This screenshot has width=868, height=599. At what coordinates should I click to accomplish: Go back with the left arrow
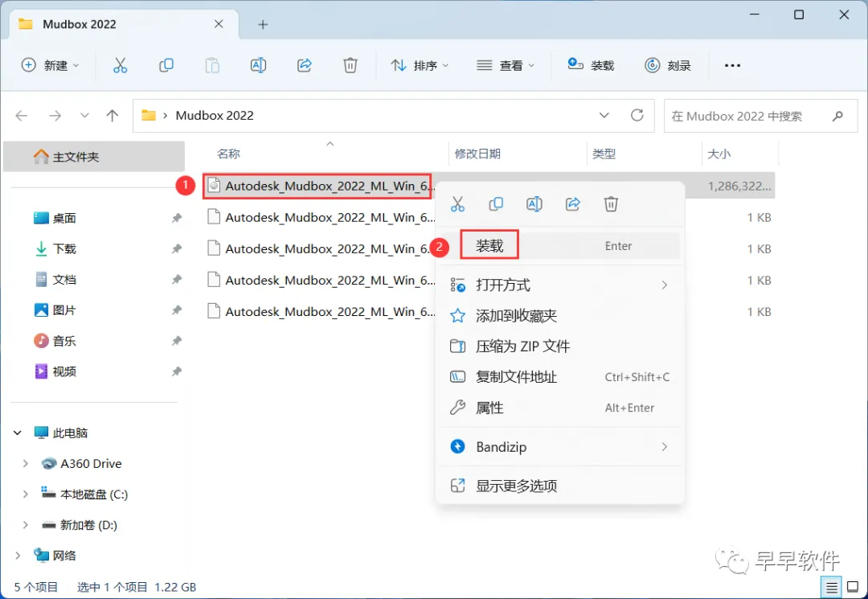point(22,116)
